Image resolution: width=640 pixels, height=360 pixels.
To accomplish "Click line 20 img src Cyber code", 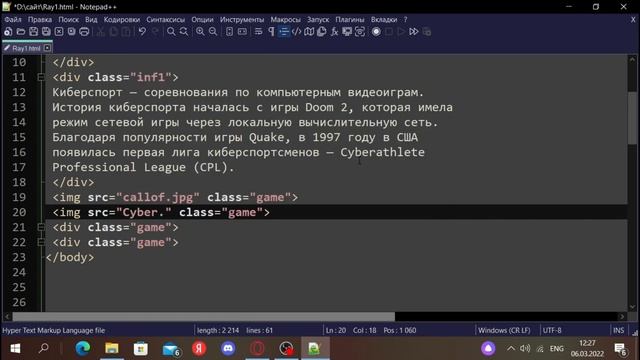I will (161, 213).
